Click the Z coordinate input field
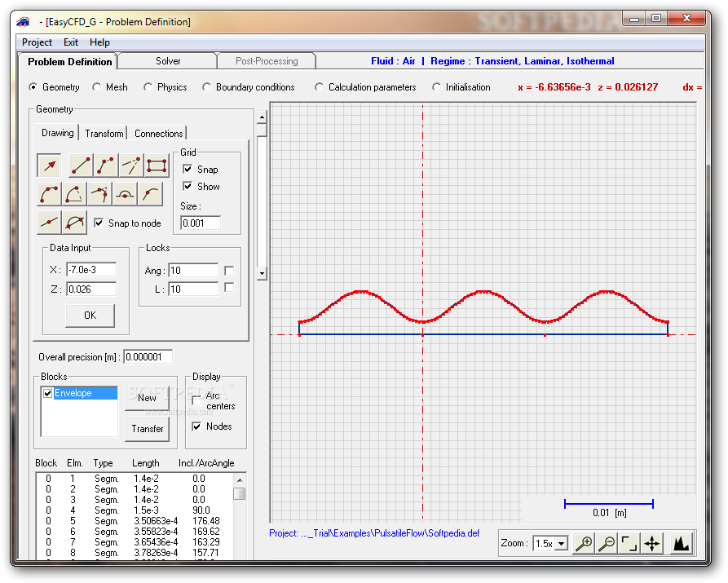This screenshot has height=583, width=728. pyautogui.click(x=91, y=289)
